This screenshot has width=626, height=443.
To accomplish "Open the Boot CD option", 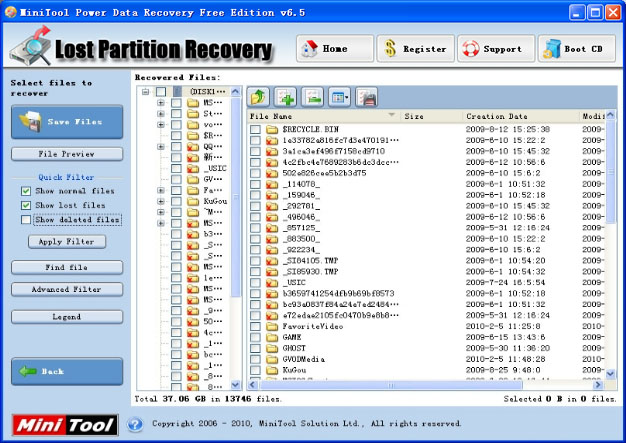I will pos(577,49).
